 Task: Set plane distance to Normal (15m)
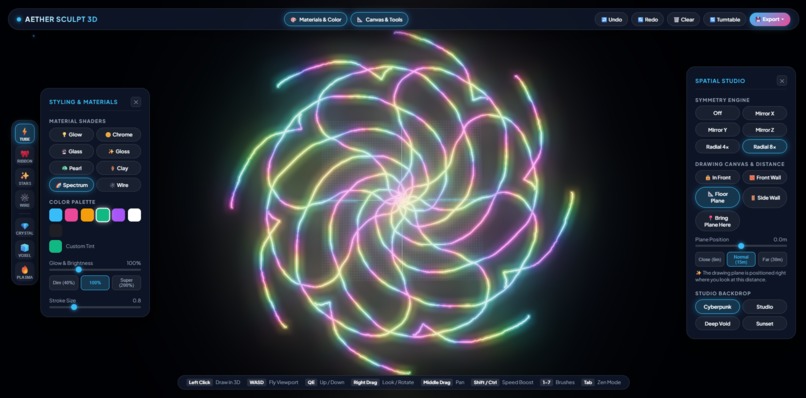click(x=741, y=259)
